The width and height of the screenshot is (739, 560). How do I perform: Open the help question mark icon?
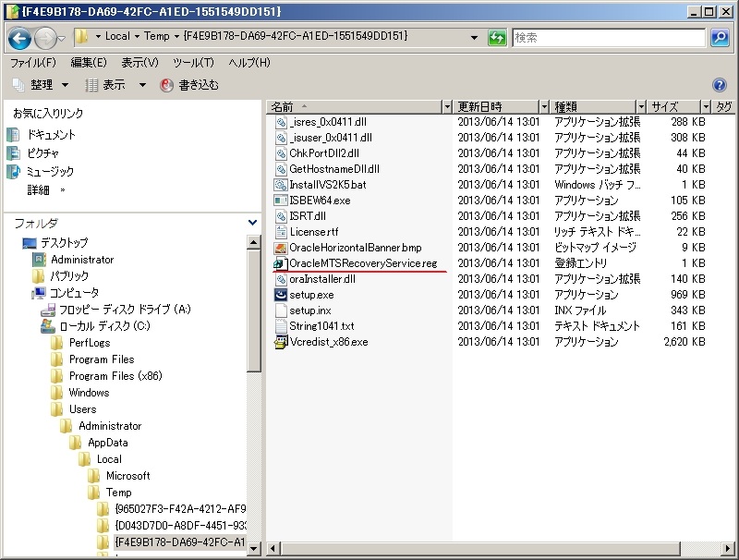pos(720,85)
